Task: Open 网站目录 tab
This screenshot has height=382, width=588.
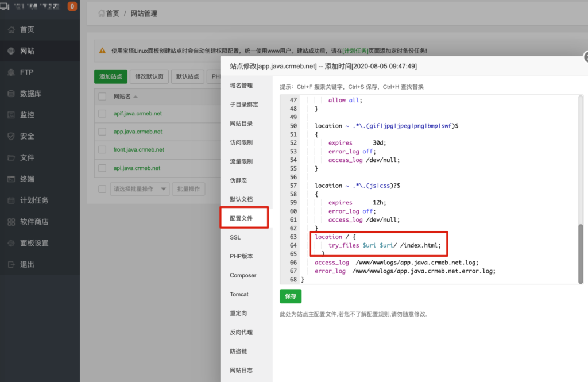Action: click(241, 124)
